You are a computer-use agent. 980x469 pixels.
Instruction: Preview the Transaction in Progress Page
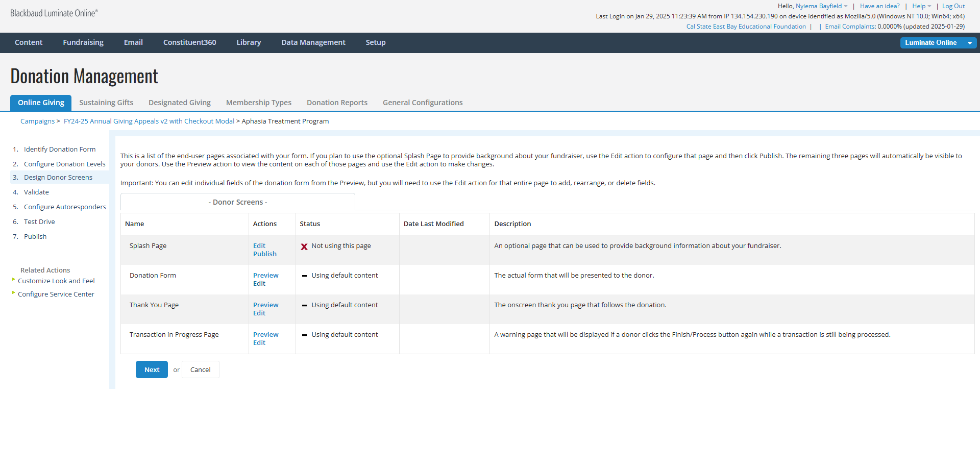266,335
